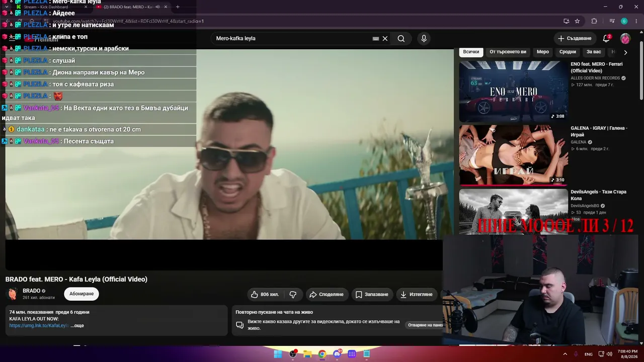Image resolution: width=644 pixels, height=362 pixels.
Task: Open the taskbar clock and date
Action: coord(627,354)
